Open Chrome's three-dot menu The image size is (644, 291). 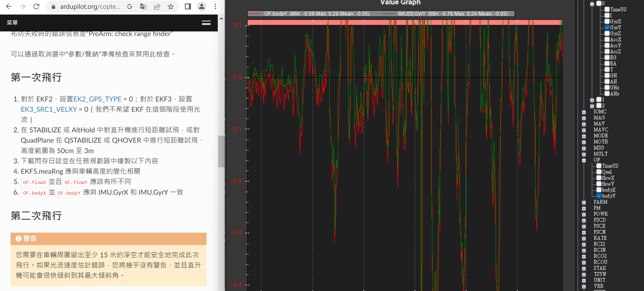point(215,7)
